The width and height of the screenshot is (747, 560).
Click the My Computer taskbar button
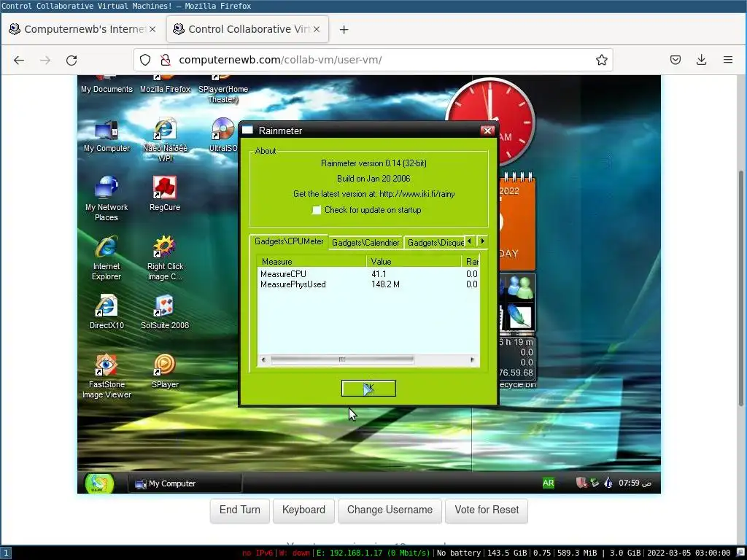coord(185,483)
